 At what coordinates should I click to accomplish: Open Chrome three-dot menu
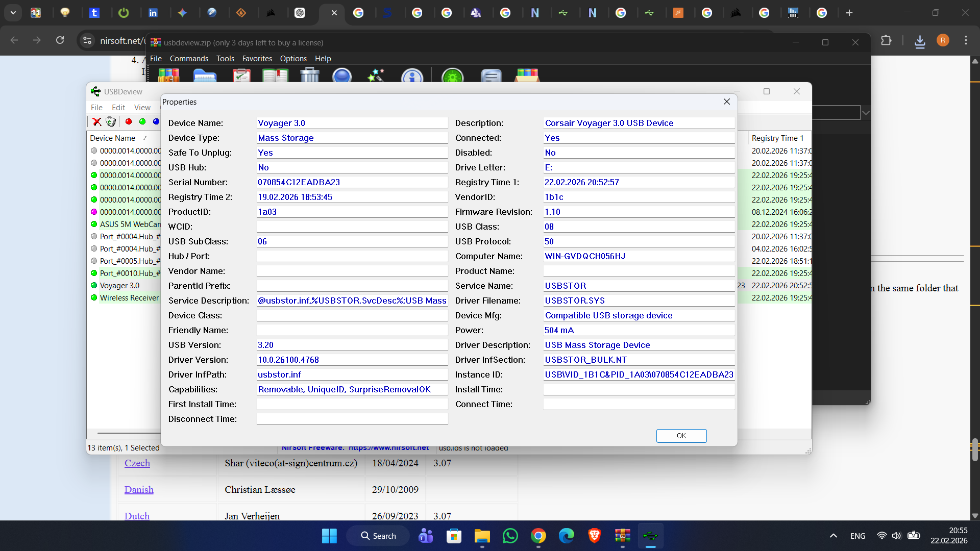tap(966, 40)
